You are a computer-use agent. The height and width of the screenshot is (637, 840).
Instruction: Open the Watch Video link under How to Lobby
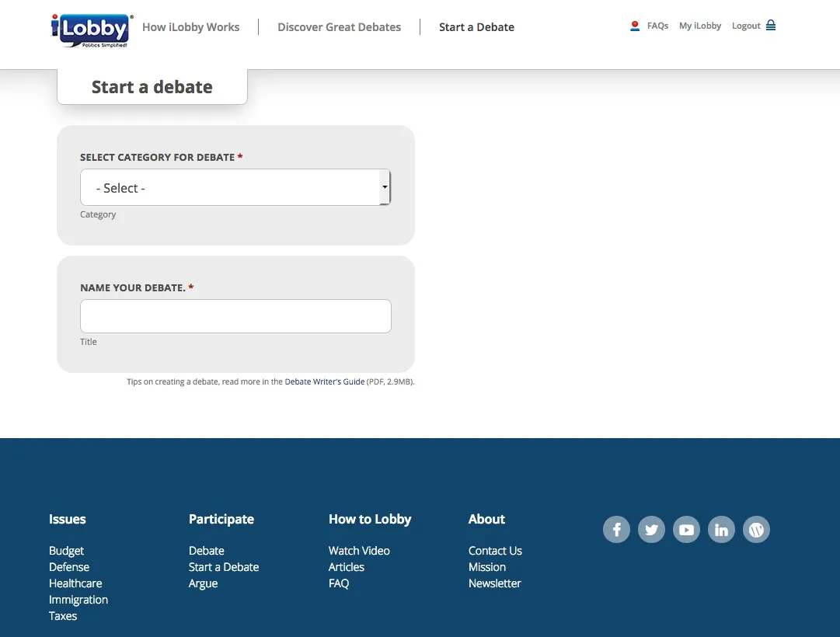click(359, 550)
